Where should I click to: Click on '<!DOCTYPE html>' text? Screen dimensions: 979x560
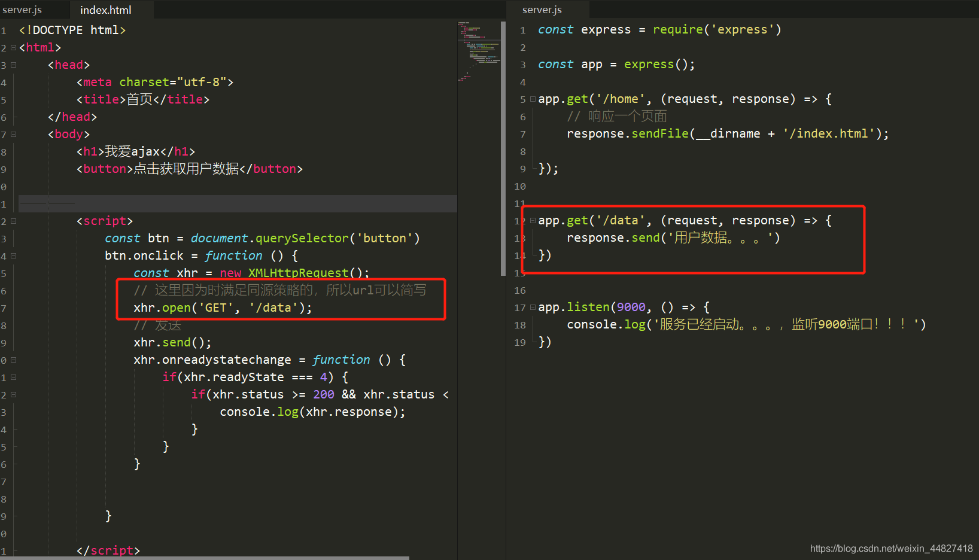[72, 30]
